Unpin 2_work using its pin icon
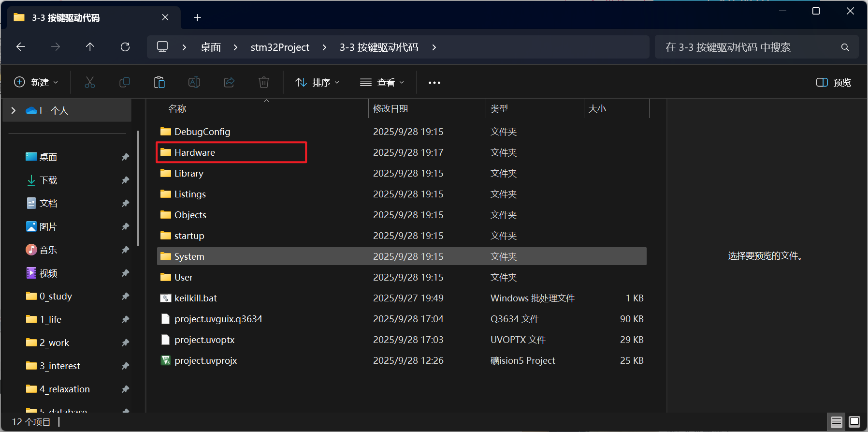This screenshot has width=868, height=432. click(125, 343)
